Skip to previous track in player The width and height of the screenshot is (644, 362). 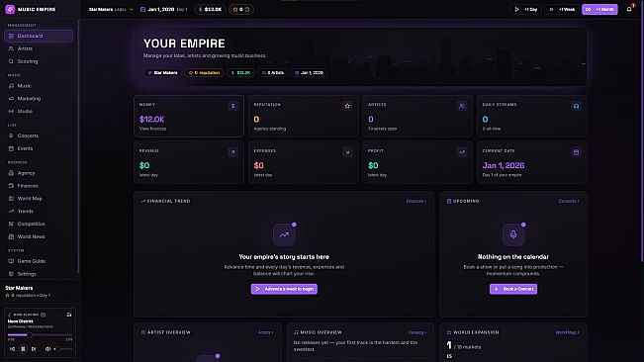pos(12,349)
